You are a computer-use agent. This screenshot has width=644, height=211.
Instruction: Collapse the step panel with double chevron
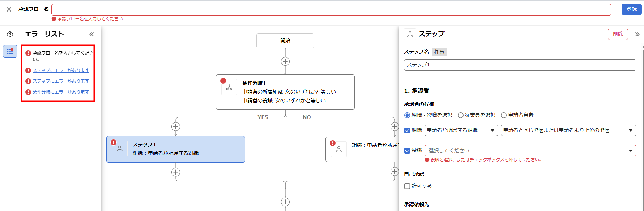tap(637, 34)
